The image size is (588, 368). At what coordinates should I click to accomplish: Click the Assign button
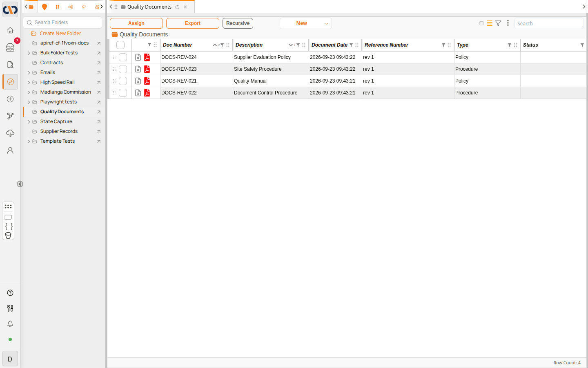pos(136,23)
